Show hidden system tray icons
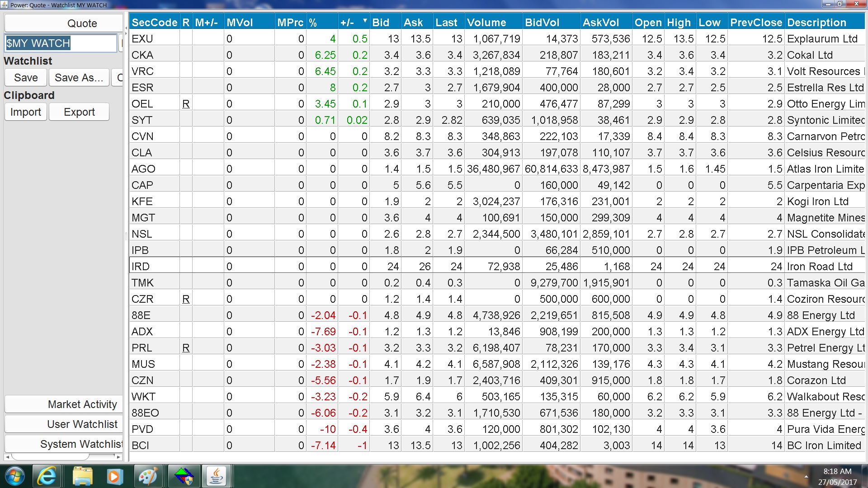Screen dimensions: 868x488 tap(806, 477)
